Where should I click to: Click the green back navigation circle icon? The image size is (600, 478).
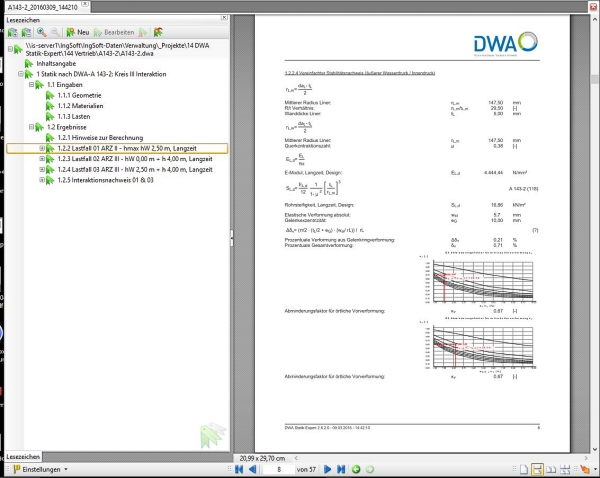357,469
